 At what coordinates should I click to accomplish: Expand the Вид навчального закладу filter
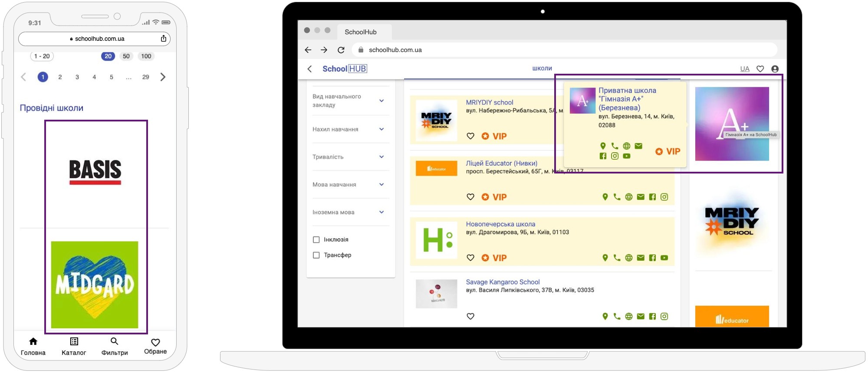click(x=381, y=101)
